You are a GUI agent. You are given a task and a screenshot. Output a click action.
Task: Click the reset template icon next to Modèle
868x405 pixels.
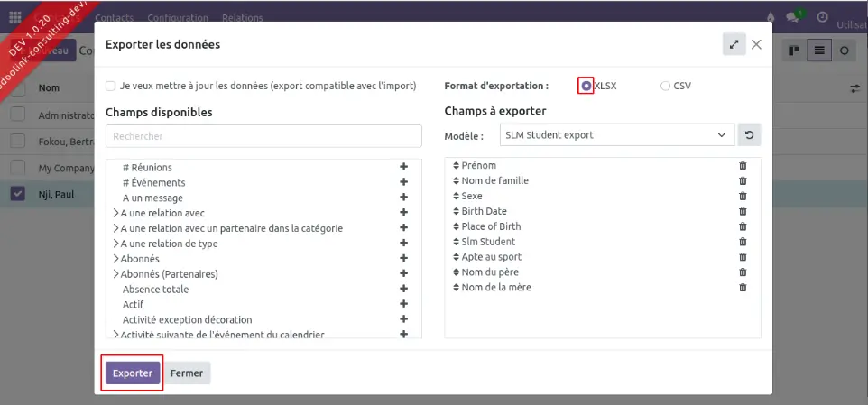tap(749, 135)
